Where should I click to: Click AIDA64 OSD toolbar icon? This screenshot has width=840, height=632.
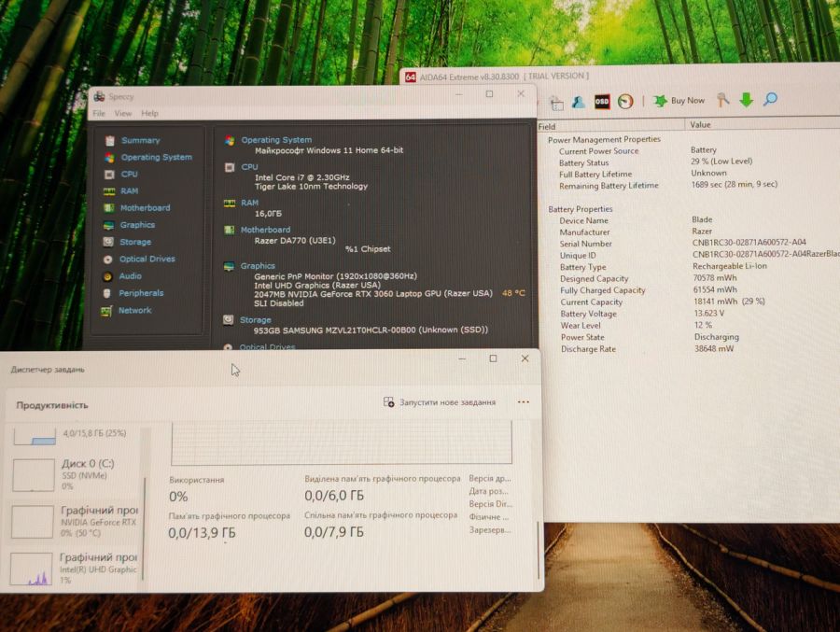pos(602,102)
